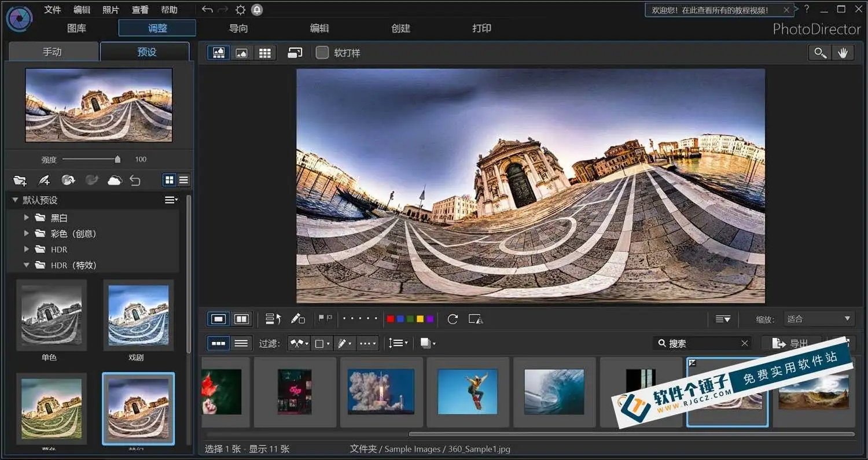This screenshot has height=460, width=868.
Task: Click the rotate photo icon
Action: coord(453,319)
